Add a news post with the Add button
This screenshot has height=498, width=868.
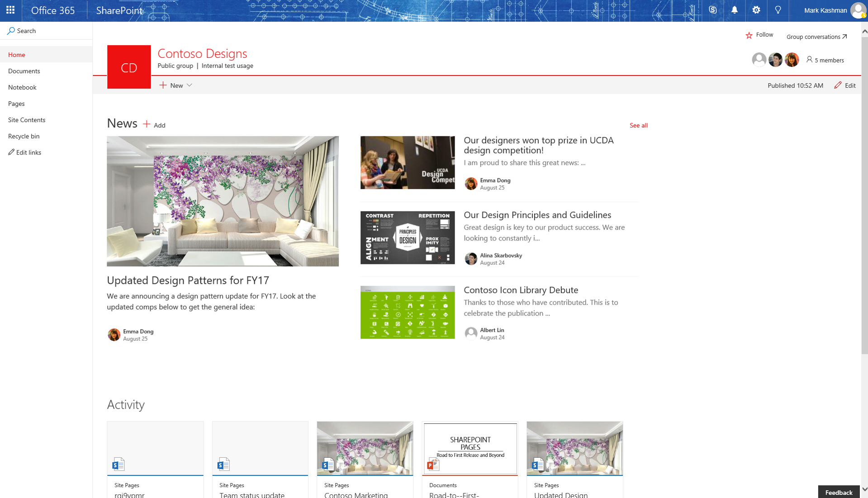click(153, 124)
